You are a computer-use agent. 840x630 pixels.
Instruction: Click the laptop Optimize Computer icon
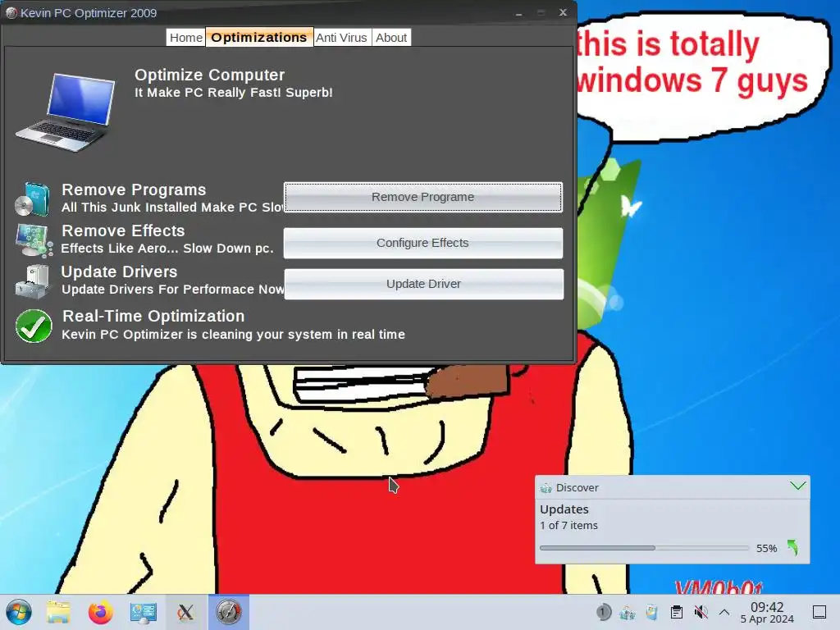coord(66,112)
